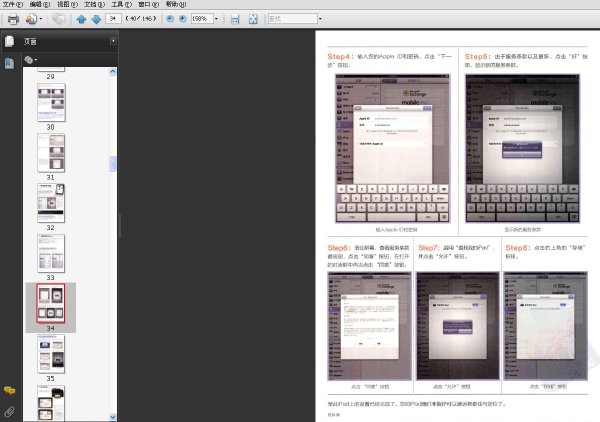Collapse the 页面 panel with its corner button
Viewport: 600px width, 422px height.
pos(113,41)
